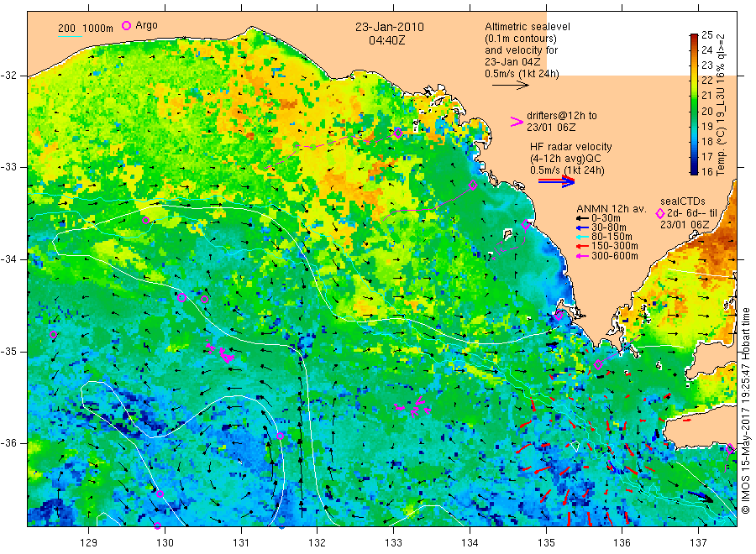Select the Argo float marker near 131.5E, 35.9S
Image resolution: width=756 pixels, height=554 pixels.
280,436
